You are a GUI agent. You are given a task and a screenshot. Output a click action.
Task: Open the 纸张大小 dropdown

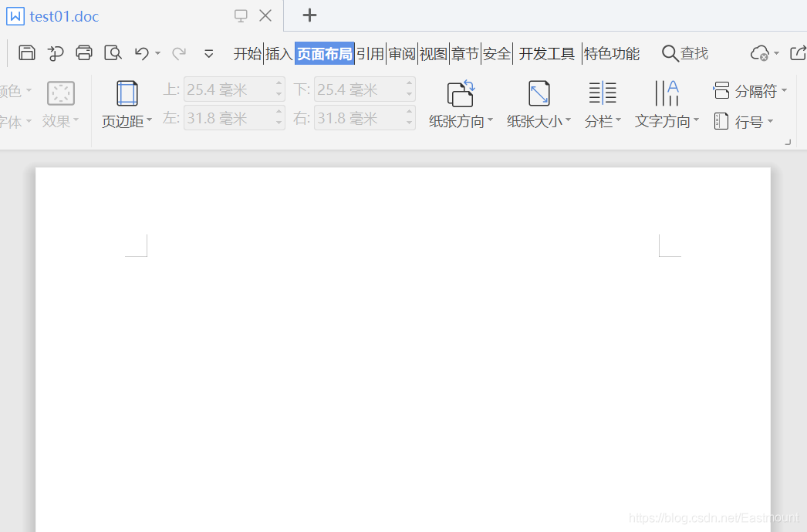[x=539, y=121]
